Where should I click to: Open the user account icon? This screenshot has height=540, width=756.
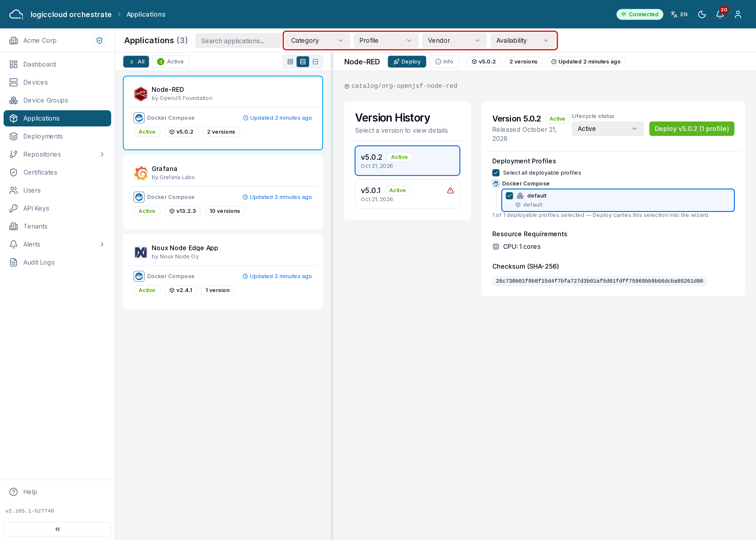pos(738,14)
